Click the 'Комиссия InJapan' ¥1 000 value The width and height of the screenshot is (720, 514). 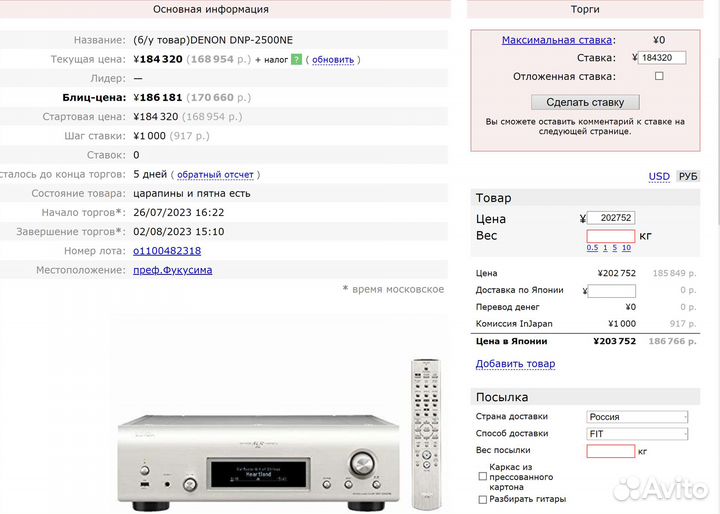click(622, 324)
